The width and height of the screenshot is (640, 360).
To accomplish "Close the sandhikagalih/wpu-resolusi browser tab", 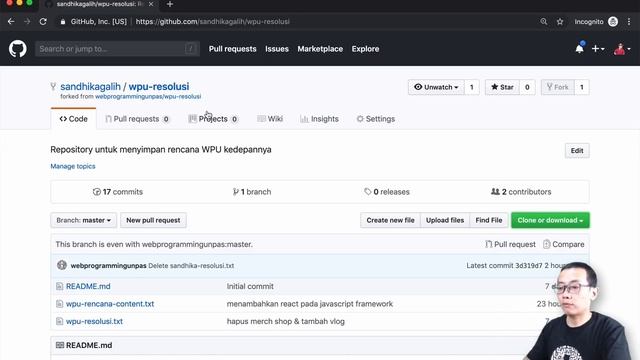I will pyautogui.click(x=151, y=4).
